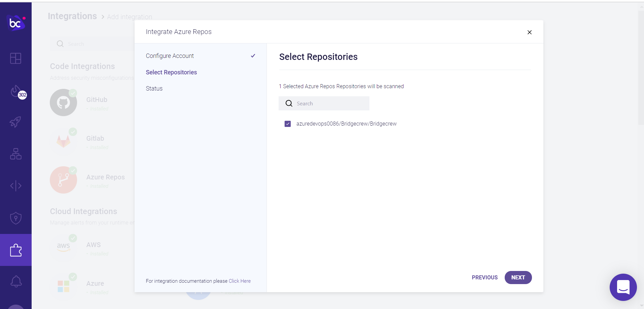The width and height of the screenshot is (644, 309).
Task: Open the puzzle-piece Integrations icon
Action: (x=16, y=250)
